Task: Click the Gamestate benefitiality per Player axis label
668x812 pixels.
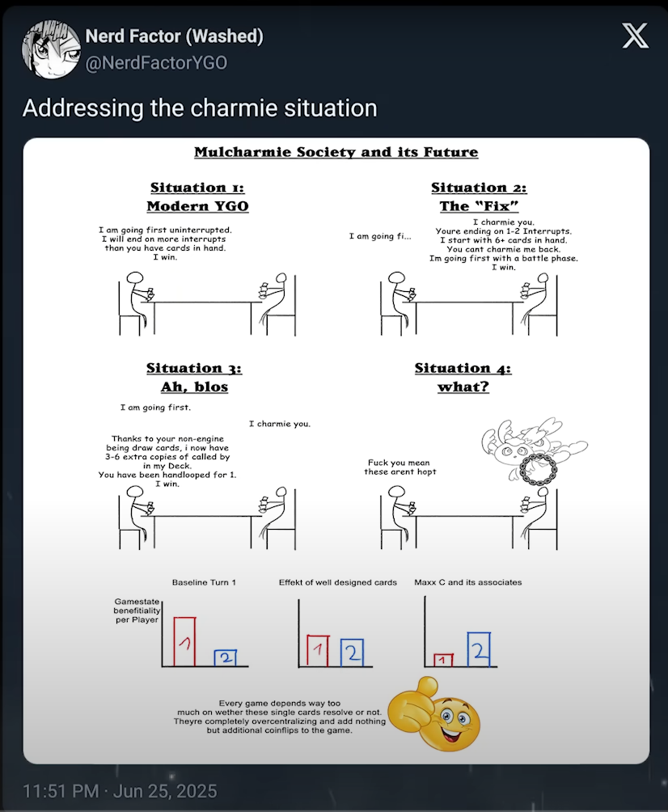Action: pos(137,611)
